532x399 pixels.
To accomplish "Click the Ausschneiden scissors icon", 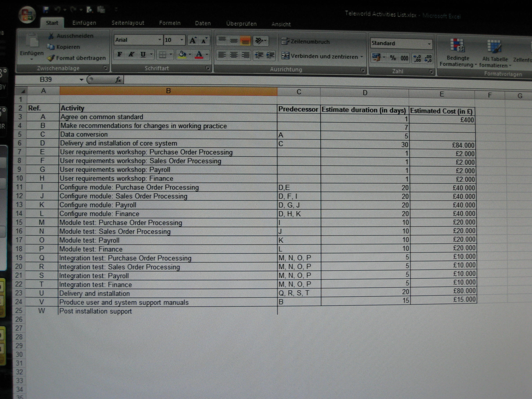I will (x=51, y=36).
